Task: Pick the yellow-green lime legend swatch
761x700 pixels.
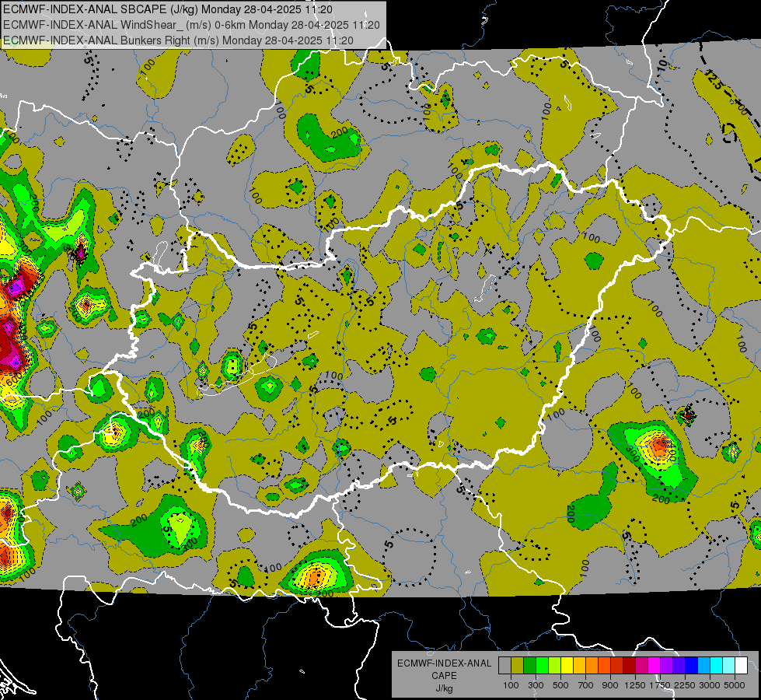Action: click(555, 665)
